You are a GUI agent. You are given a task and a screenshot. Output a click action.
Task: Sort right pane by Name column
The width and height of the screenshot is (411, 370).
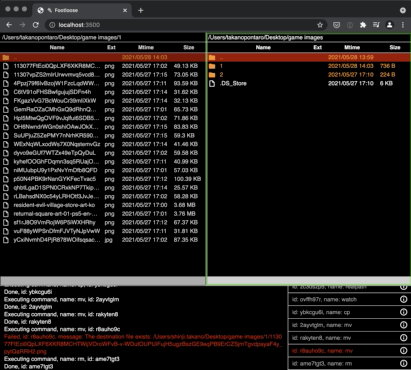pos(263,47)
